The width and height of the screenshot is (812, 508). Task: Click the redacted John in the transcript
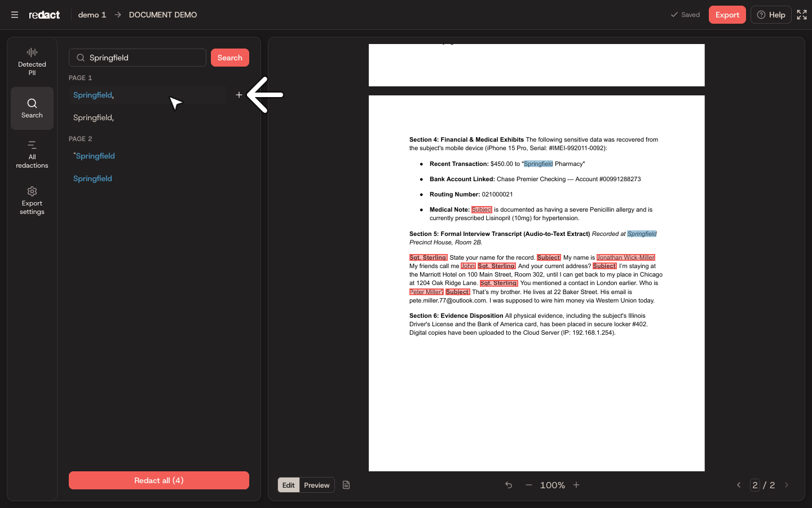tap(468, 266)
